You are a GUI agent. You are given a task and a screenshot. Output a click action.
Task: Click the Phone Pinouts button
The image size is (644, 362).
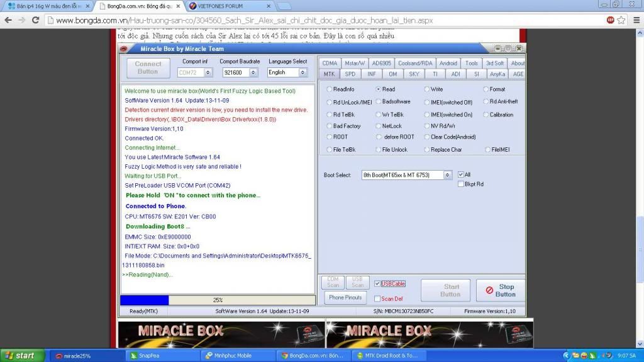click(x=345, y=297)
